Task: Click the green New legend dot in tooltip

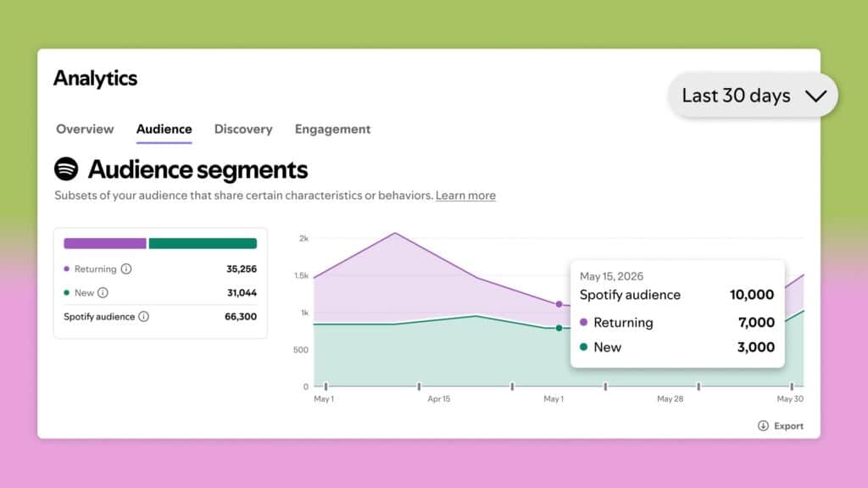Action: [x=583, y=347]
